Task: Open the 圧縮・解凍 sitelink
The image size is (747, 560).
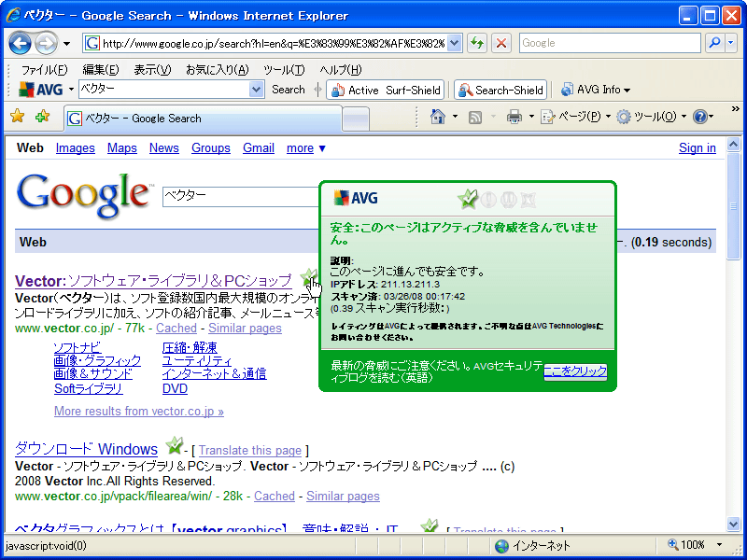Action: (x=190, y=347)
